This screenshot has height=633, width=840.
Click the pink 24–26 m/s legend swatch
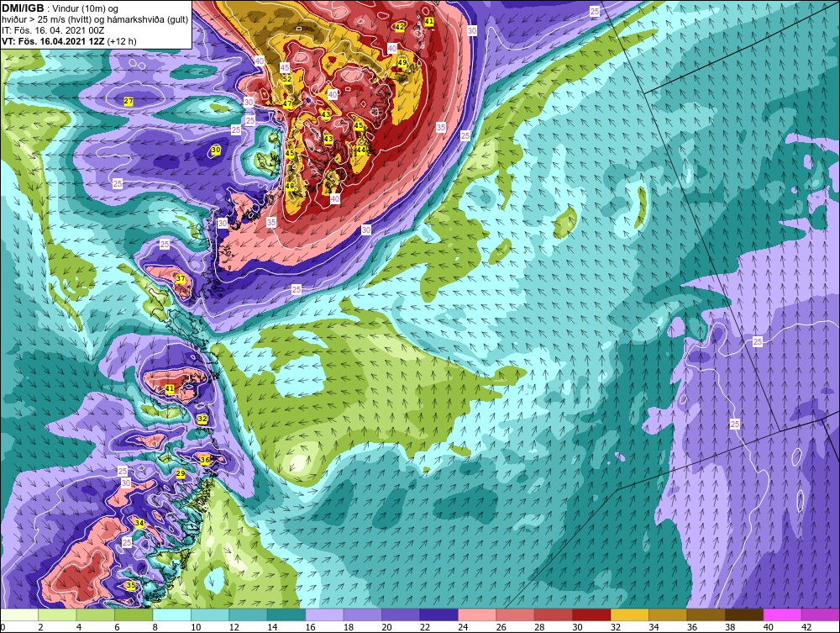(x=477, y=615)
